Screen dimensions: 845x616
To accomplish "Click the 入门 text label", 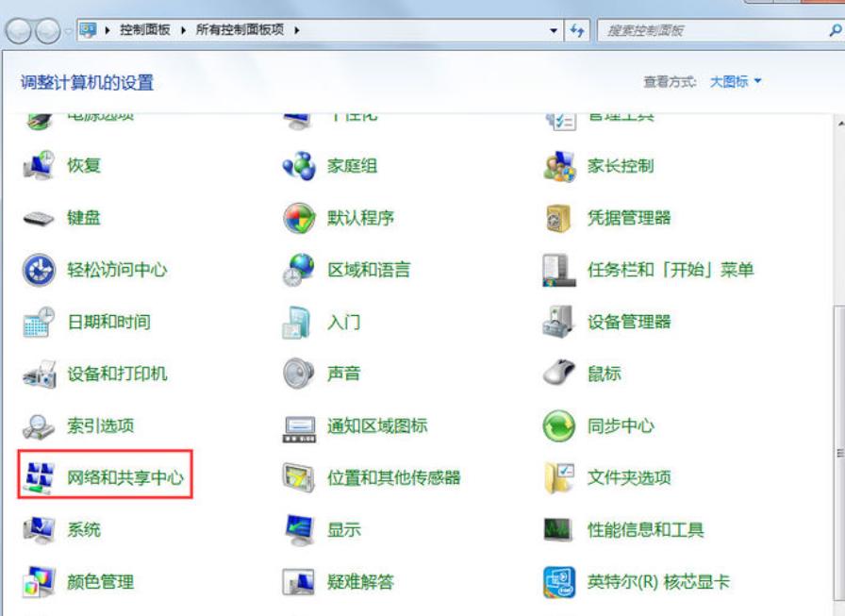I will tap(343, 322).
